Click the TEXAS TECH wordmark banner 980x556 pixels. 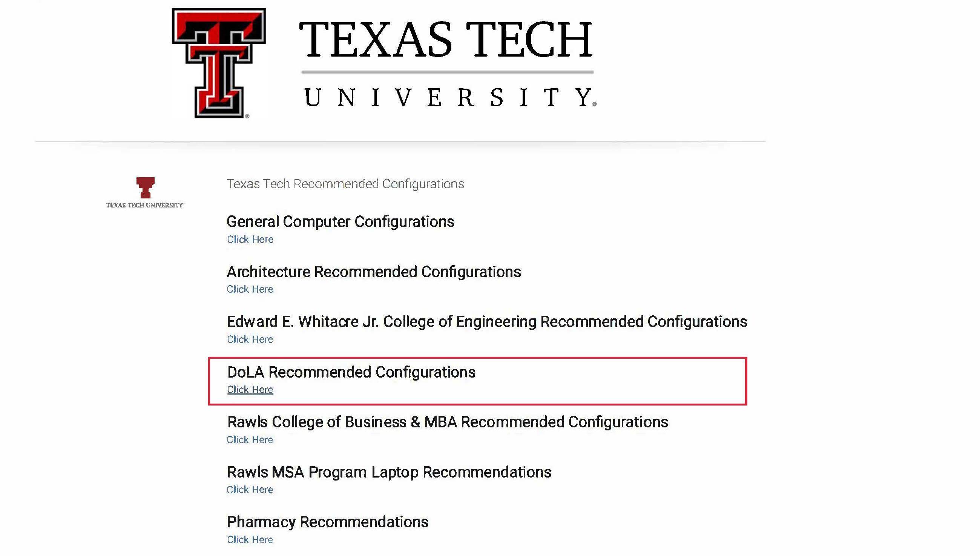pyautogui.click(x=445, y=39)
